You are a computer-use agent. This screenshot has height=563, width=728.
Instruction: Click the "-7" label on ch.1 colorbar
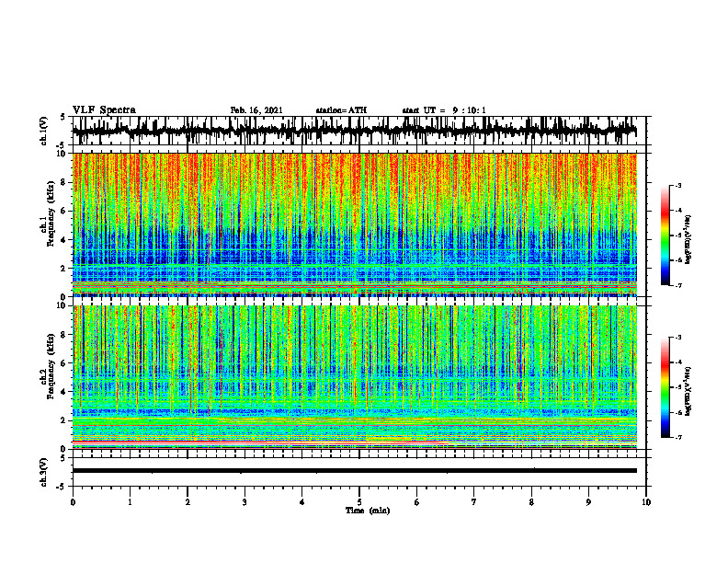coord(678,285)
